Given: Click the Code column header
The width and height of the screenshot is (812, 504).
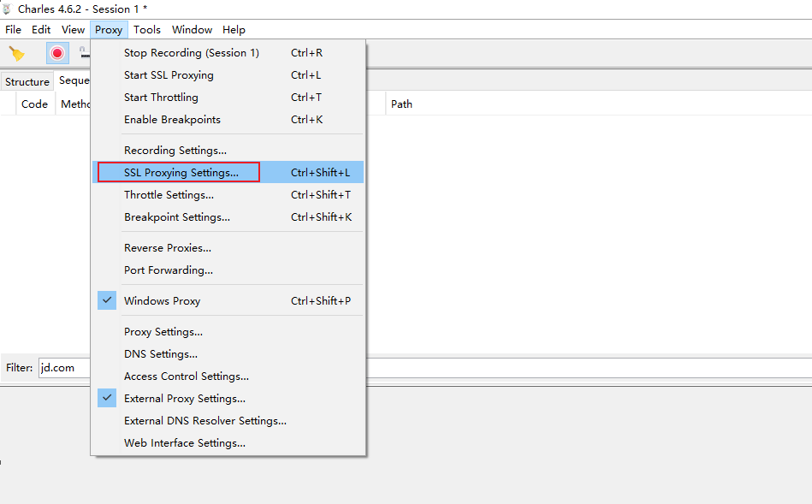Looking at the screenshot, I should [x=34, y=104].
